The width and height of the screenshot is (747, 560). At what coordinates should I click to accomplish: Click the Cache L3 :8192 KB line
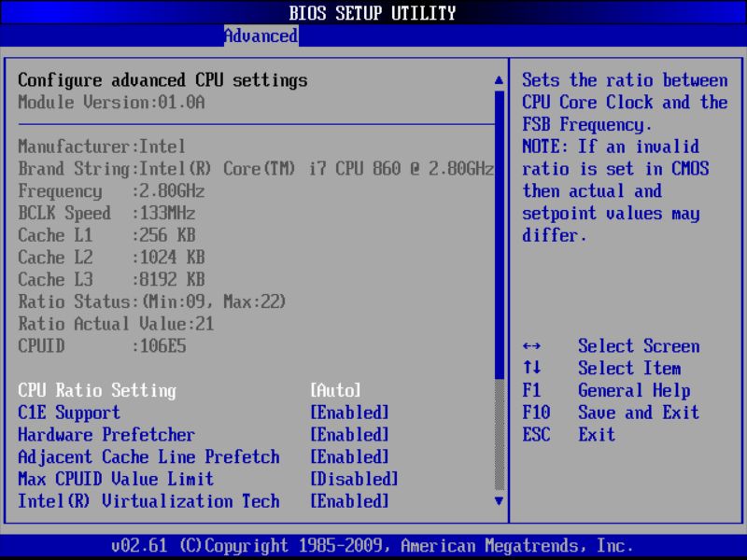111,279
